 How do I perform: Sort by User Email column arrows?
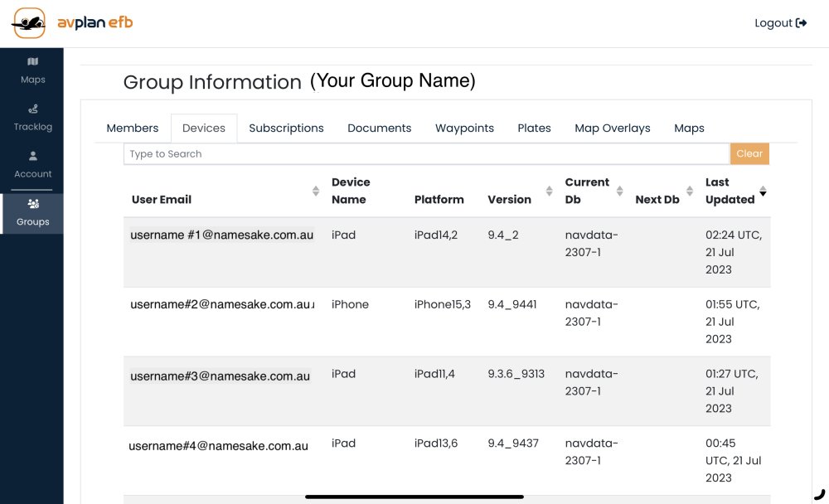[316, 191]
